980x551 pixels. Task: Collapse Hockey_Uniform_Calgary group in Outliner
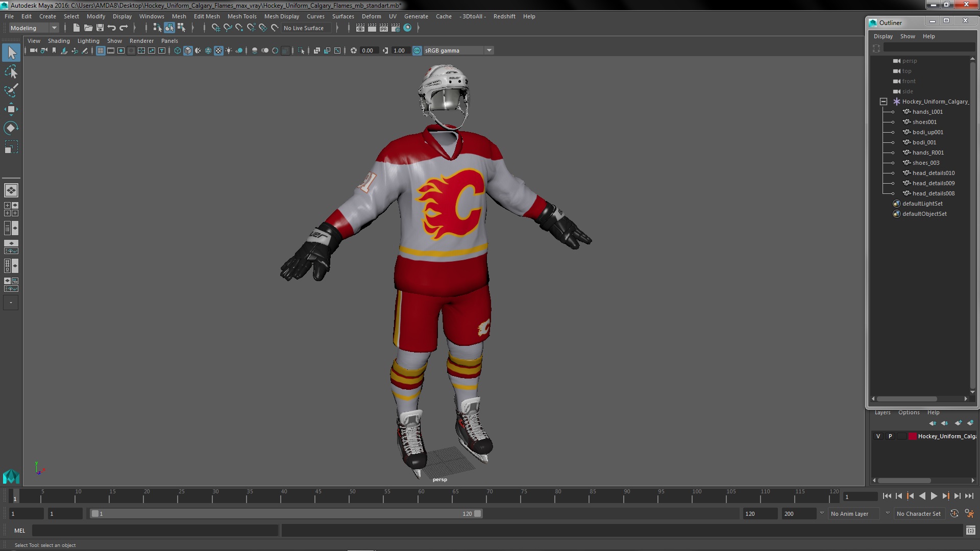(x=884, y=102)
